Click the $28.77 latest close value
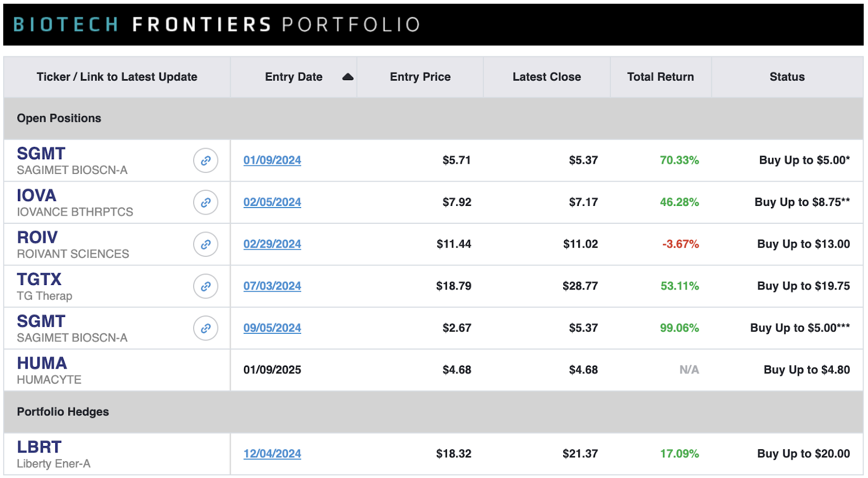The height and width of the screenshot is (478, 868). [580, 286]
